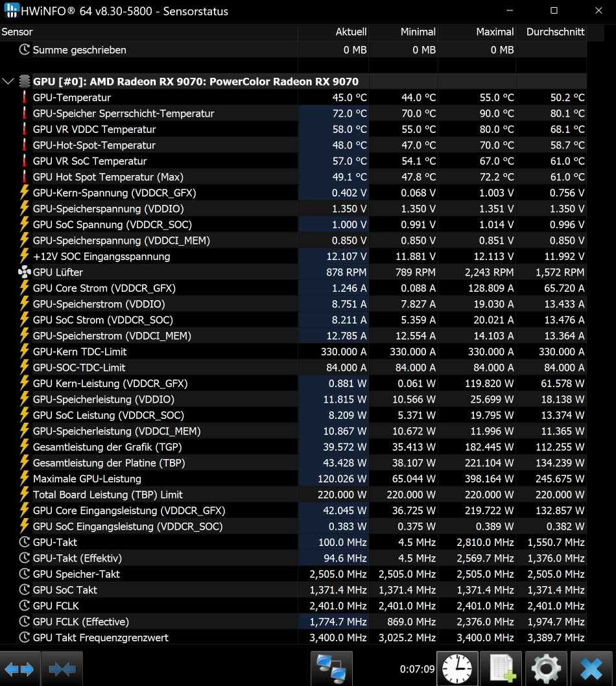Click lightning icon of GPU-Kern-Spannung (VDDCR_GFX)

click(x=25, y=193)
